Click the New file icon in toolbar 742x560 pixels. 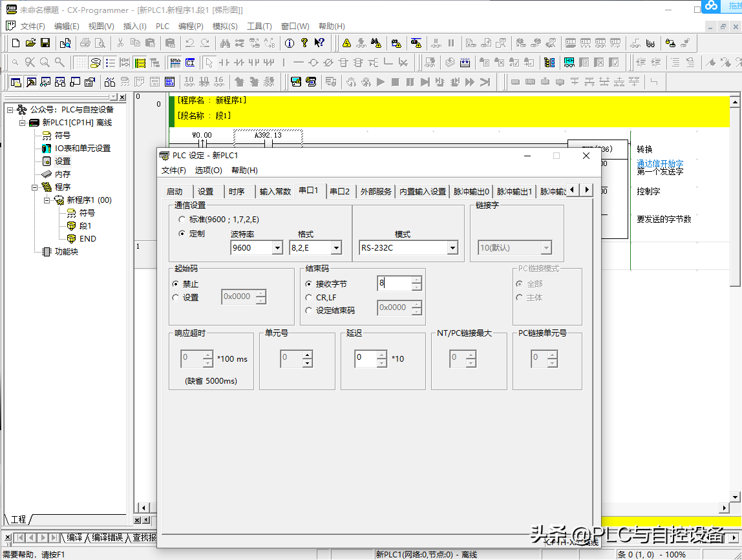(16, 43)
